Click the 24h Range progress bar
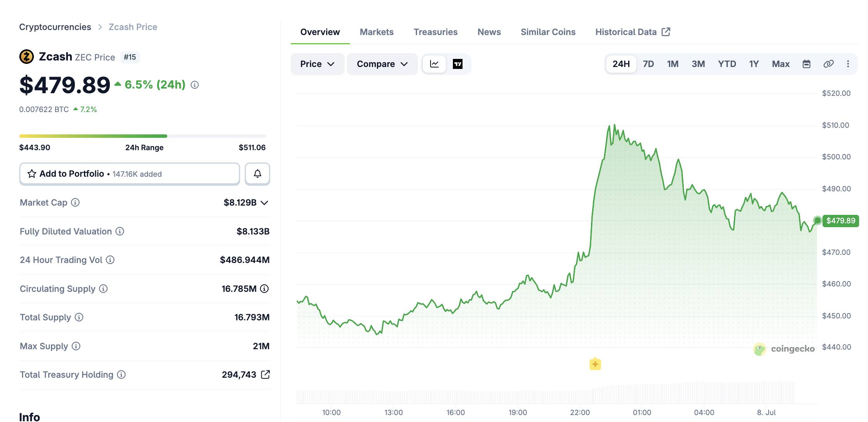 (x=143, y=136)
